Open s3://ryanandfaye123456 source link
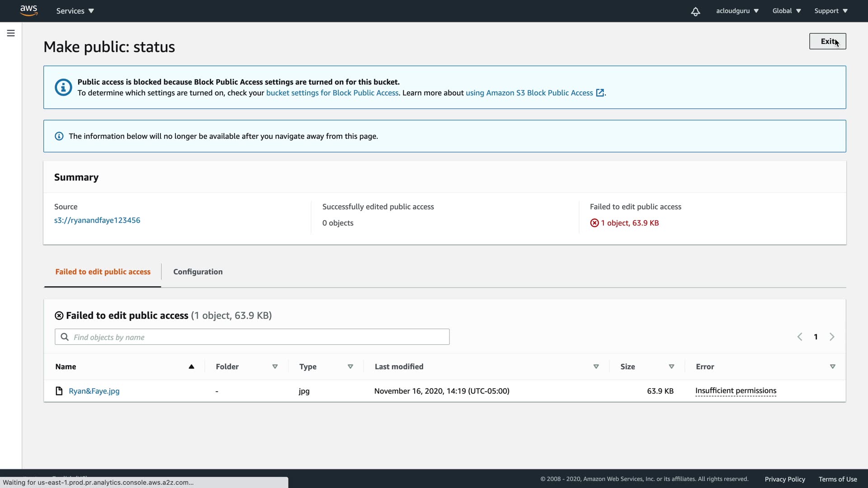 (x=97, y=220)
